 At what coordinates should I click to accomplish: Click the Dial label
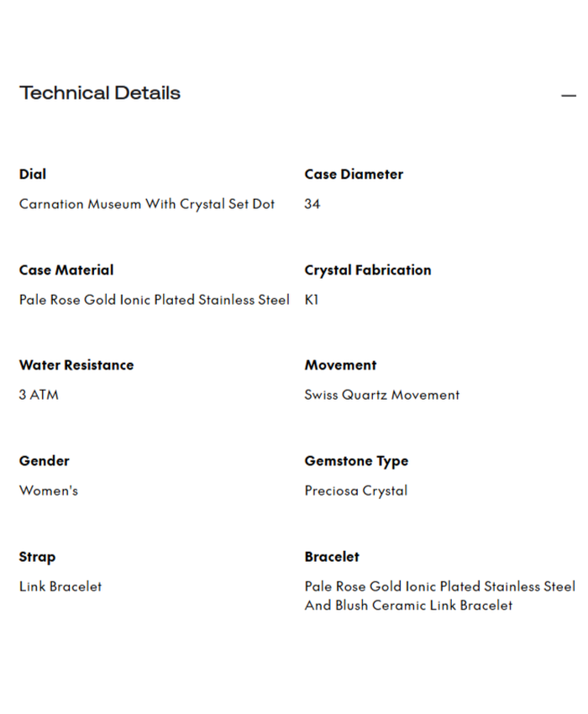(33, 174)
